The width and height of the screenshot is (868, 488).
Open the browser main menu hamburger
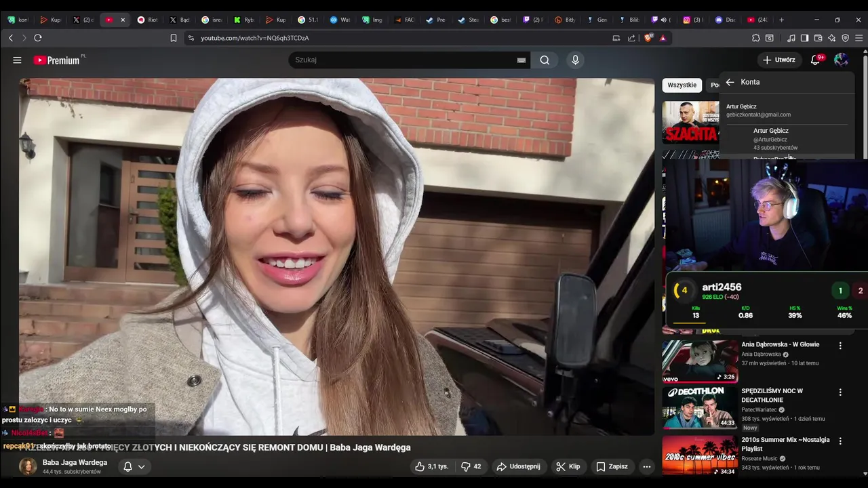point(859,38)
